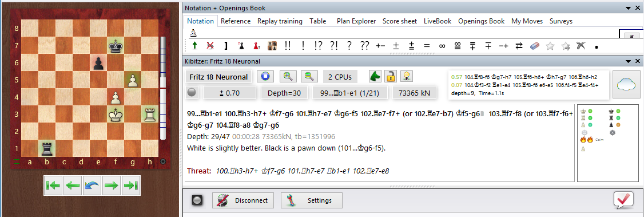
Task: Decrease analysis lines with the minus magnifier
Action: pos(309,77)
